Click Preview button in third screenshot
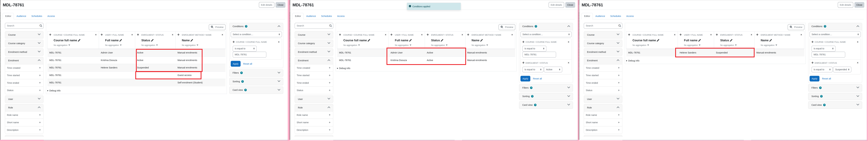 [x=796, y=27]
